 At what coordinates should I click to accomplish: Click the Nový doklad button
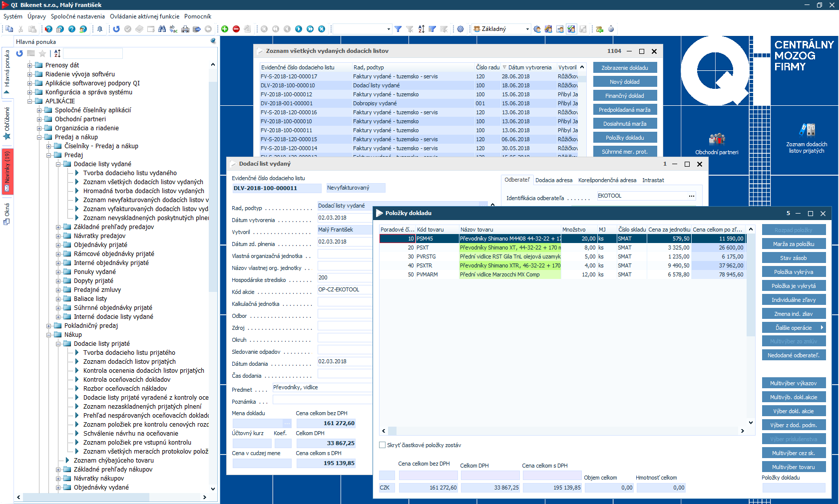(x=624, y=82)
